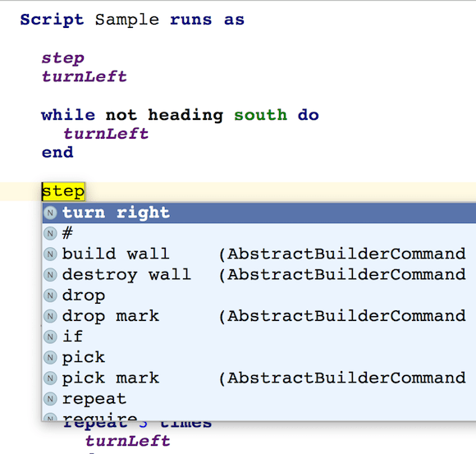Select the partially visible 'require' suggestion
The height and width of the screenshot is (454, 476).
[x=259, y=415]
